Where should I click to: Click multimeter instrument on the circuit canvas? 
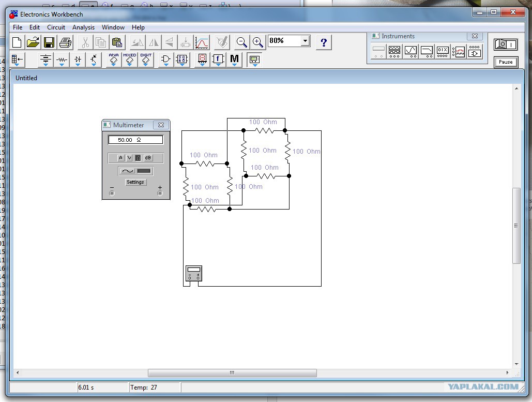(194, 274)
